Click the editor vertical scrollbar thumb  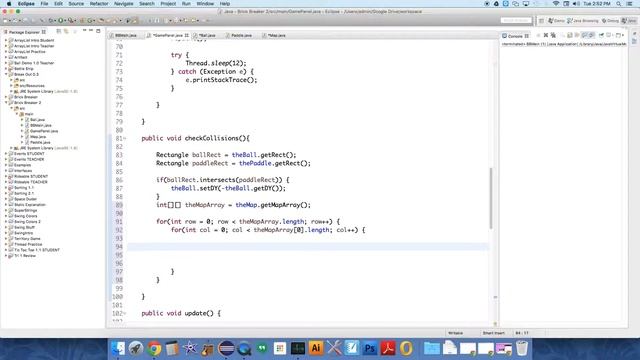point(491,198)
